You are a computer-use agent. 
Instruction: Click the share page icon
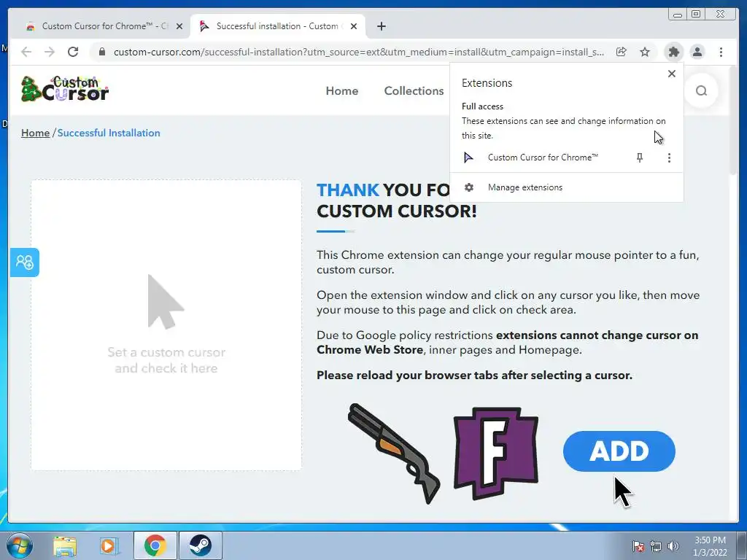pos(622,52)
